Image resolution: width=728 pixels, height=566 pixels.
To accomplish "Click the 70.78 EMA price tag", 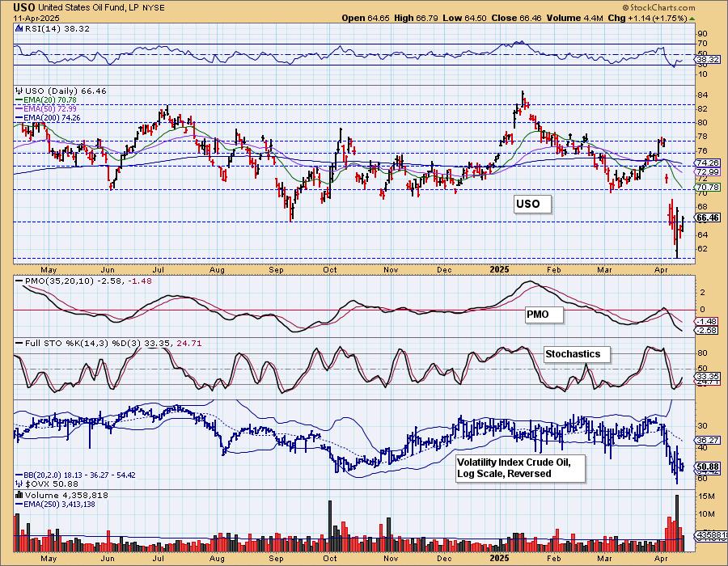I will click(709, 188).
